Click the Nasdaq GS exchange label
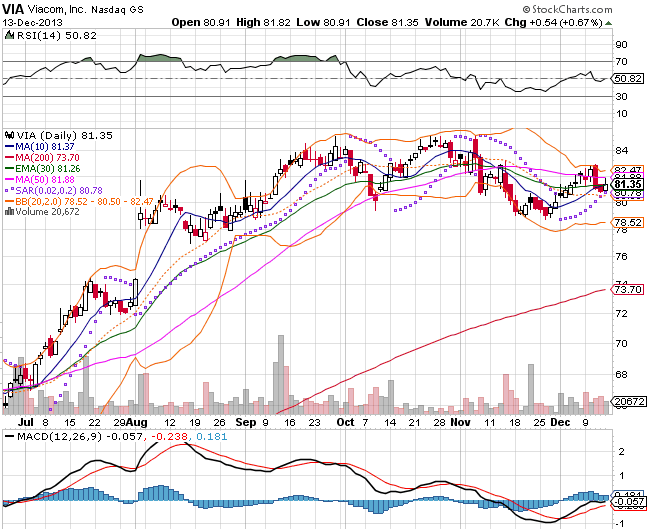Image resolution: width=650 pixels, height=529 pixels. 117,10
